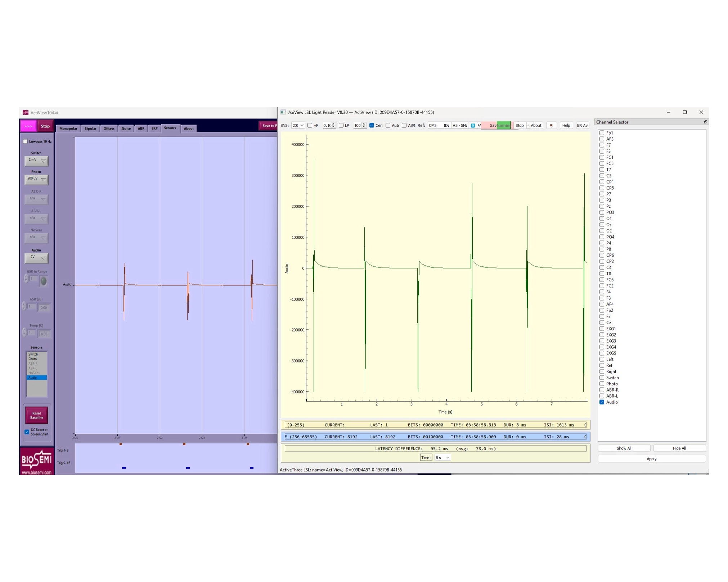Enable the Lowpass 10 Hz filter
The height and width of the screenshot is (582, 728).
tap(25, 141)
